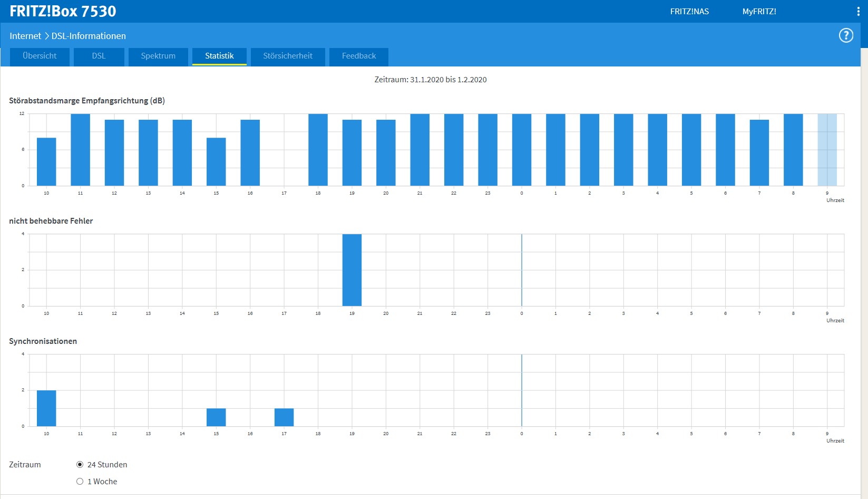Image resolution: width=868 pixels, height=499 pixels.
Task: Open the Spektrum tab
Action: pyautogui.click(x=158, y=56)
